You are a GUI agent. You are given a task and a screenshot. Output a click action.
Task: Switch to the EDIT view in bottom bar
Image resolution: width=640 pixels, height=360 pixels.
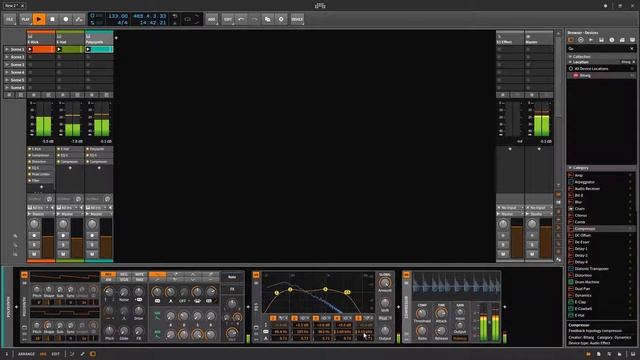tap(56, 354)
